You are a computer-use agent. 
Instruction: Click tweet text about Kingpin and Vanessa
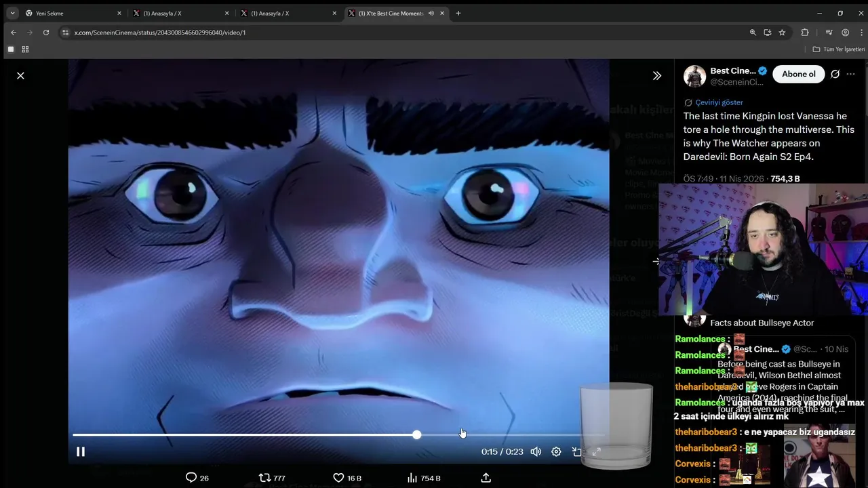[769, 136]
